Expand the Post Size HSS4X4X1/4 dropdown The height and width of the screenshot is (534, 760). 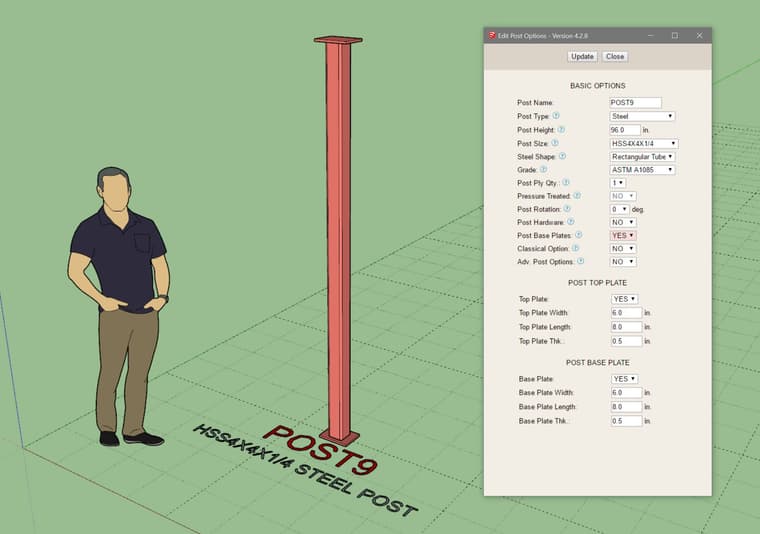click(643, 143)
